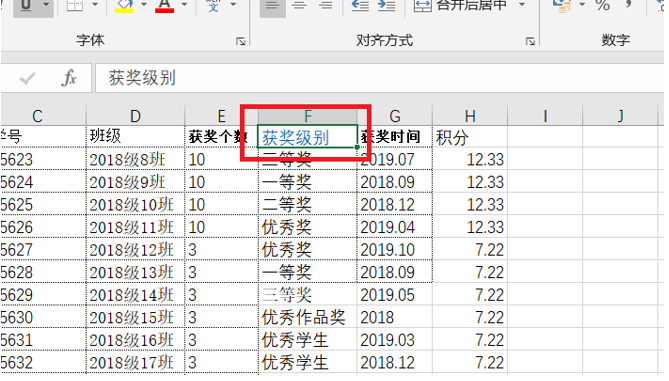The image size is (669, 381).
Task: Click the phonetic guide (文) icon
Action: (213, 5)
